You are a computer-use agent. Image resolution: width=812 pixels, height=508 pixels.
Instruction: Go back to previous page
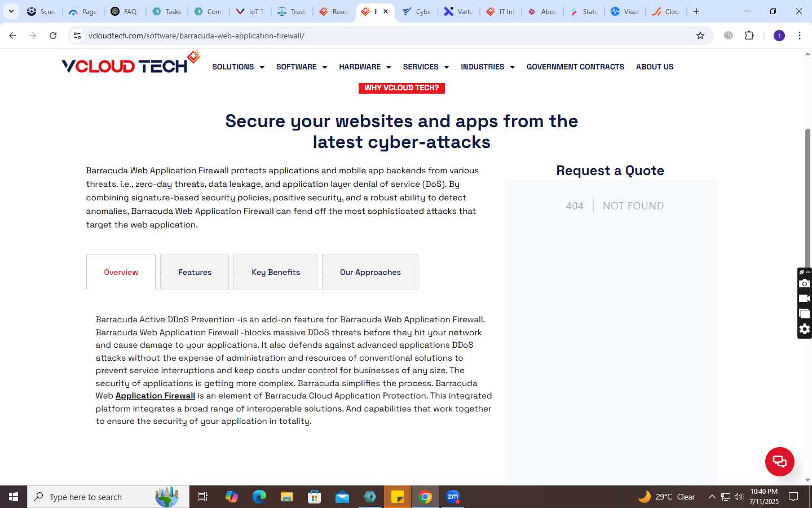point(12,36)
